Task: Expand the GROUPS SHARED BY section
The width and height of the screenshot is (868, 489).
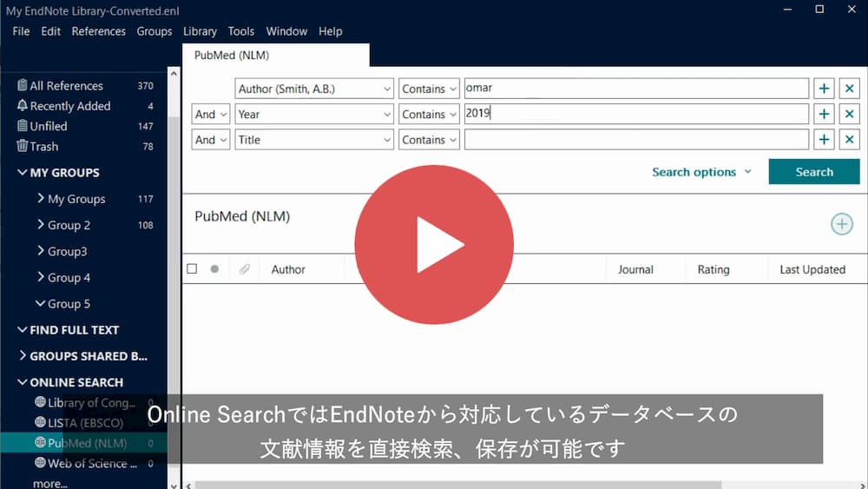Action: click(23, 355)
